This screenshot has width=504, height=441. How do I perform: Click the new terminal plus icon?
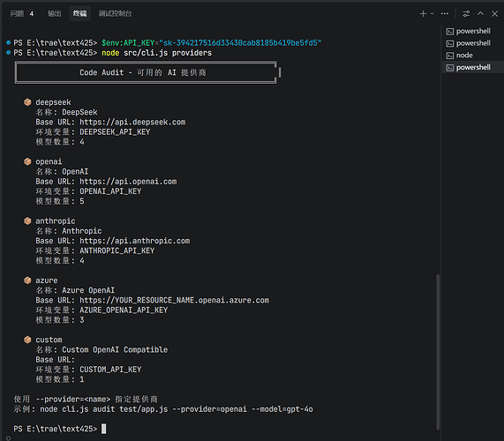click(x=423, y=14)
